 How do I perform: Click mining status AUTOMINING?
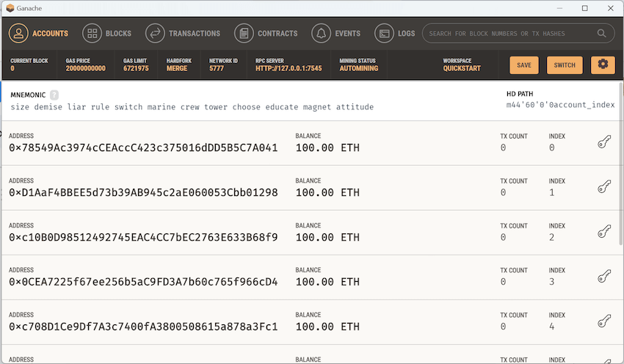[358, 68]
